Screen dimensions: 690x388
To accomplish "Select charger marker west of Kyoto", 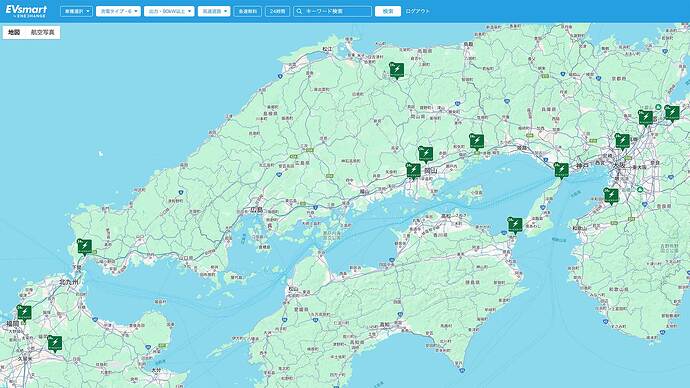I will [x=646, y=118].
